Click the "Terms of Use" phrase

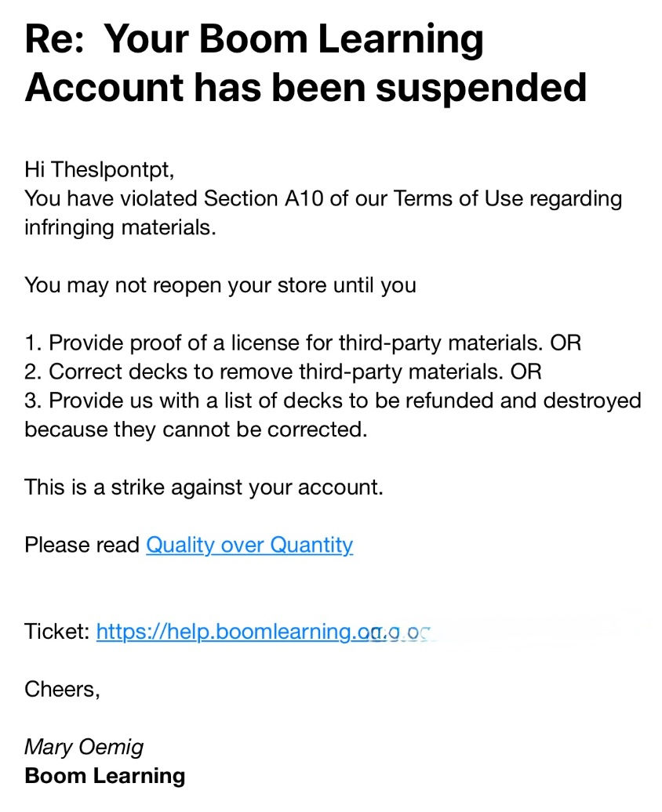tap(458, 198)
